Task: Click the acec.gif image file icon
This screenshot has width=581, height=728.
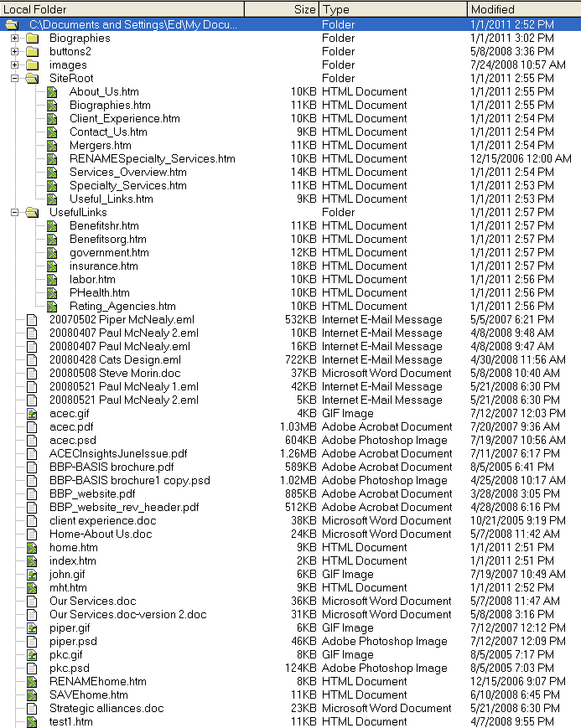Action: [x=32, y=413]
